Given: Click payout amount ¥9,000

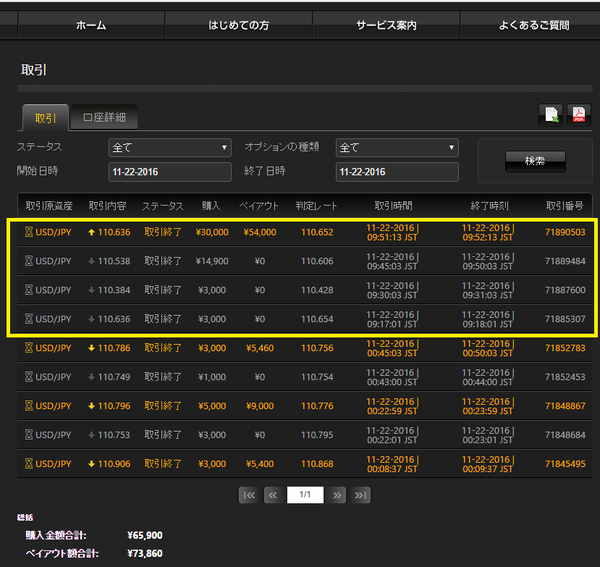Looking at the screenshot, I should [x=260, y=406].
